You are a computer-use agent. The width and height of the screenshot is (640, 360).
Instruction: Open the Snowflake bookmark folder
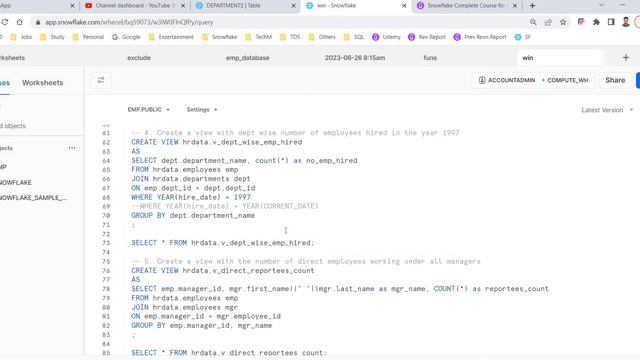pos(219,37)
